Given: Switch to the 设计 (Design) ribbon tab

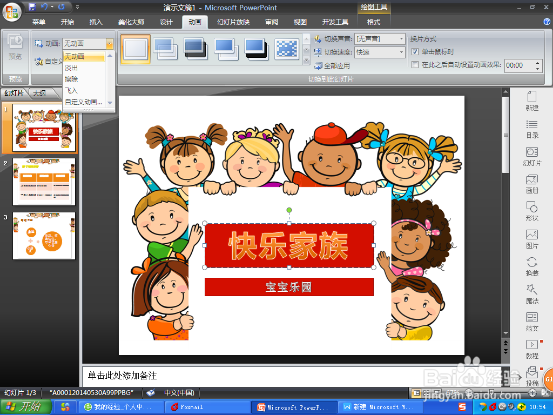Looking at the screenshot, I should (x=166, y=22).
